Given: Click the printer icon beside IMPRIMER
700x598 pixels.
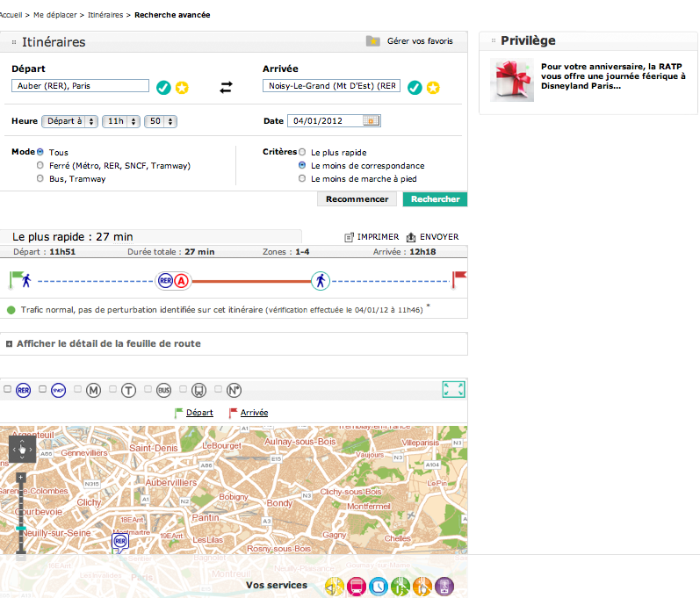Looking at the screenshot, I should [x=349, y=237].
